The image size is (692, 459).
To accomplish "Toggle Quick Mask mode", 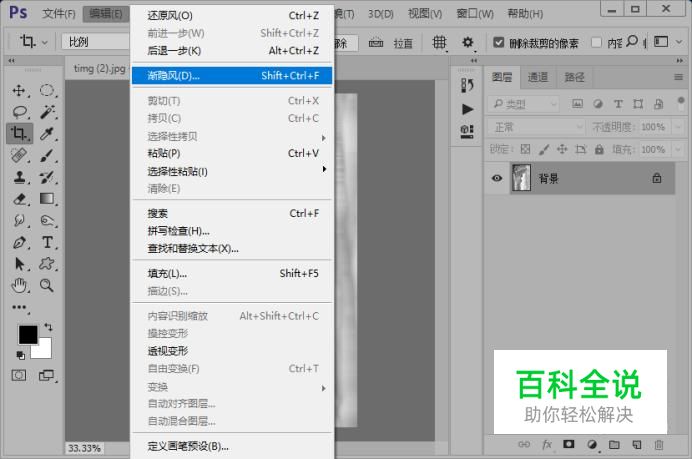I will pyautogui.click(x=19, y=376).
